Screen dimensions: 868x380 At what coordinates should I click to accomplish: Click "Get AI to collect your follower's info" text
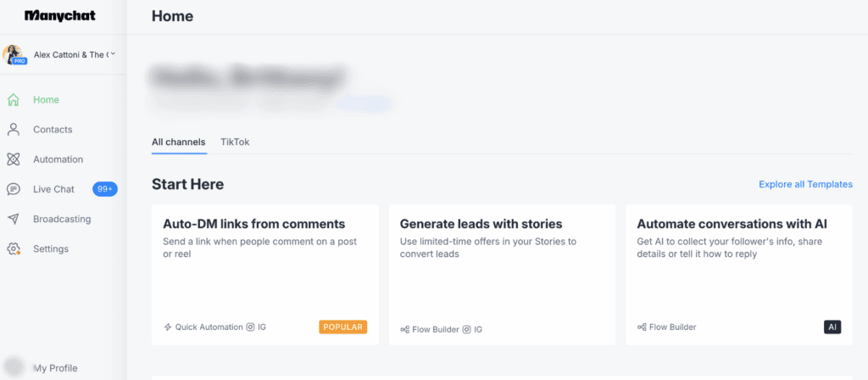(x=729, y=249)
